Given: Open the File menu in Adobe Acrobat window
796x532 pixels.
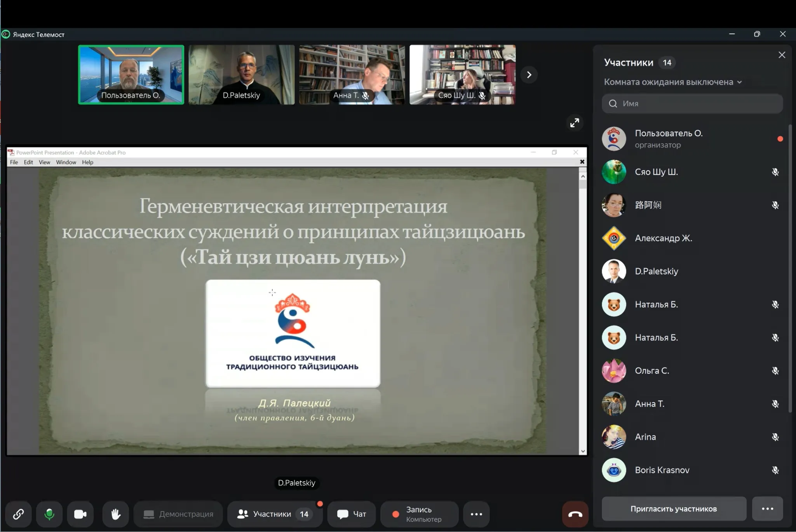Looking at the screenshot, I should [14, 162].
